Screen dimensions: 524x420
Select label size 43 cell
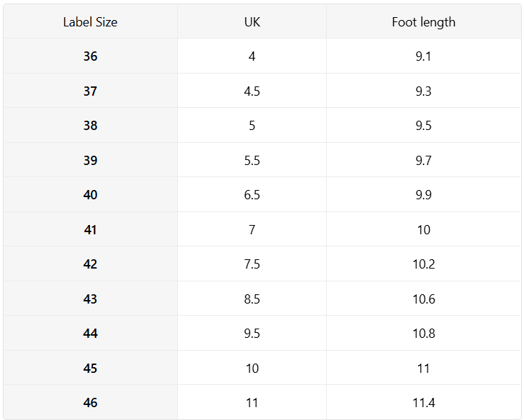tap(90, 299)
